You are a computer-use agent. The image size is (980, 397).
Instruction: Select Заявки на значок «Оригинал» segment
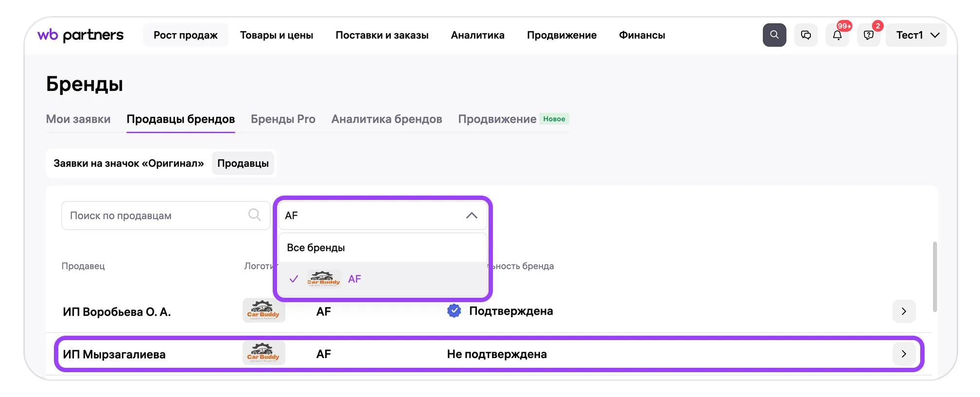pyautogui.click(x=129, y=163)
